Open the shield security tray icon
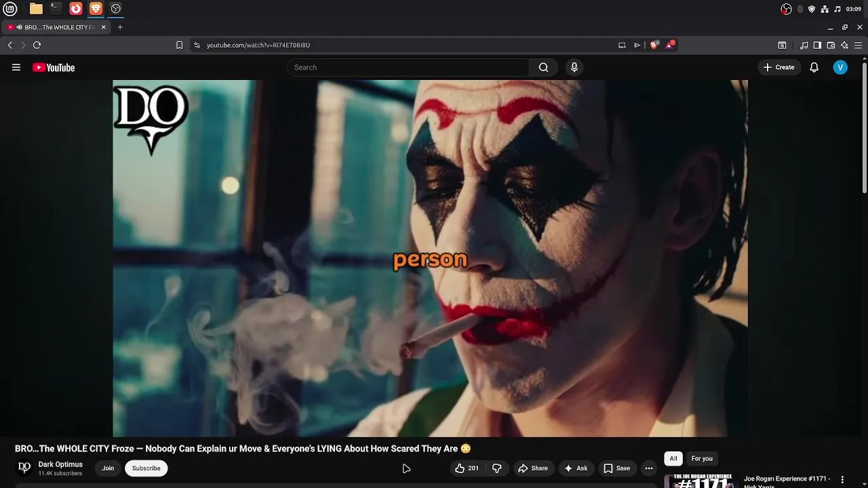 [x=812, y=9]
